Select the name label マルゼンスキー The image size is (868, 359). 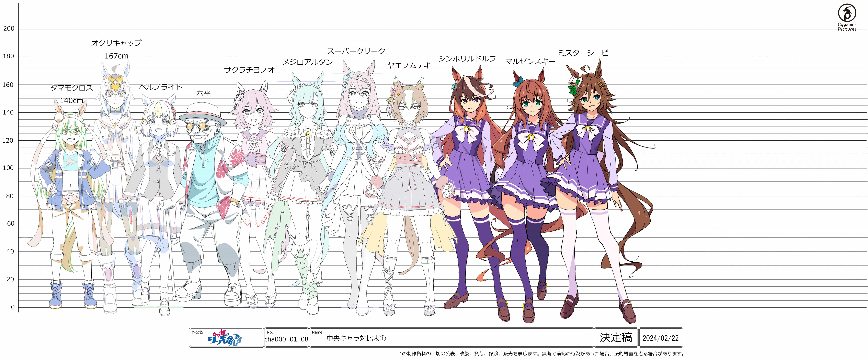click(530, 61)
